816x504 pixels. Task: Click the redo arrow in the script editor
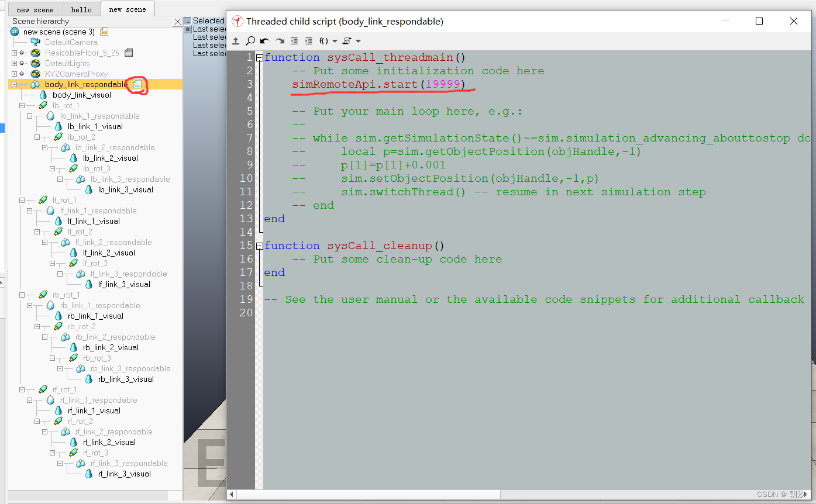[x=279, y=40]
